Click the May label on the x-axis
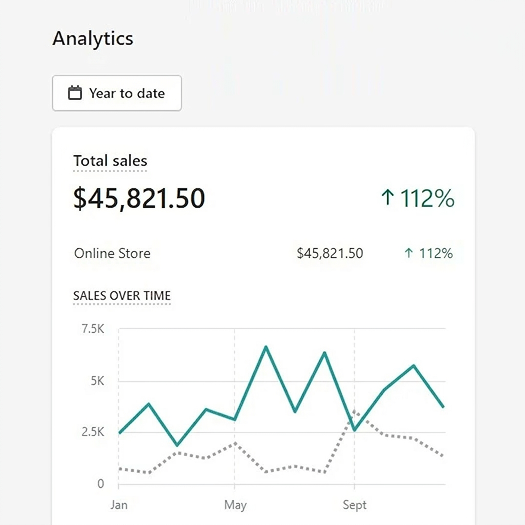525x525 pixels. coord(235,505)
